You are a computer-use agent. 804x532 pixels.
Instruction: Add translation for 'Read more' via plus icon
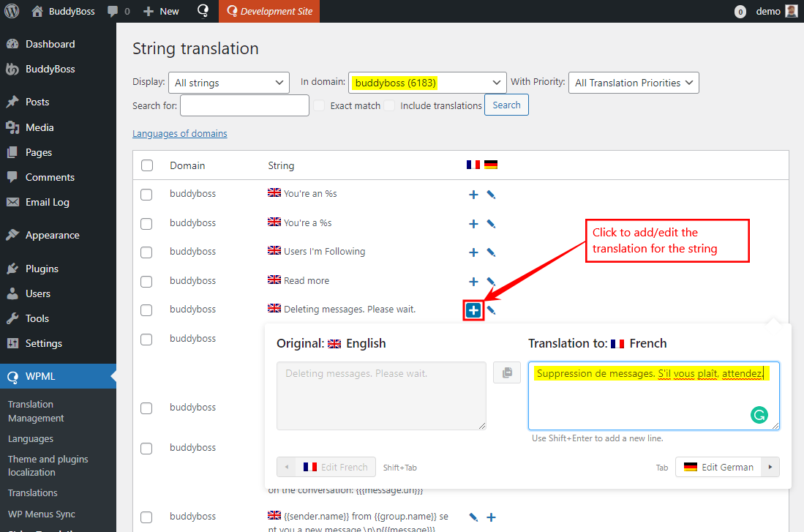pyautogui.click(x=473, y=281)
